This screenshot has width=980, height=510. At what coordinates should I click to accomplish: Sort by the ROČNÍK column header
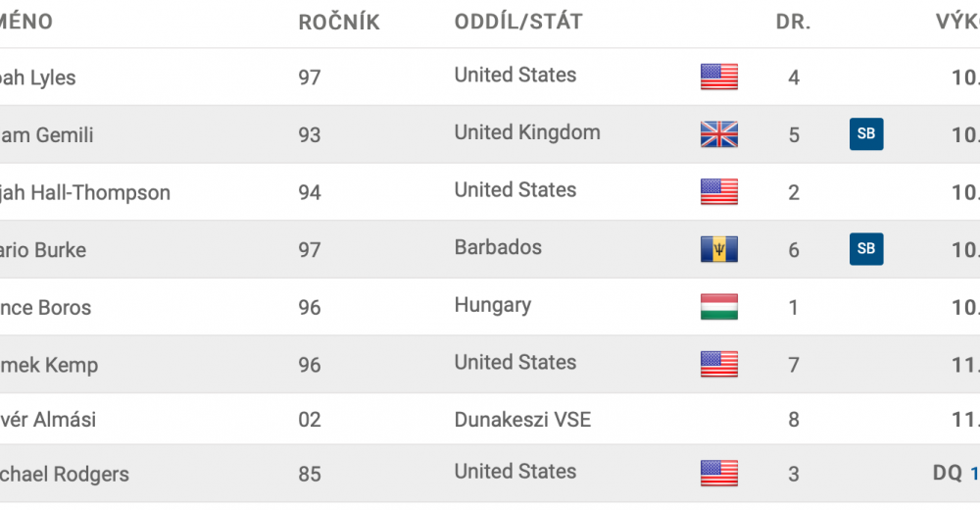click(339, 22)
